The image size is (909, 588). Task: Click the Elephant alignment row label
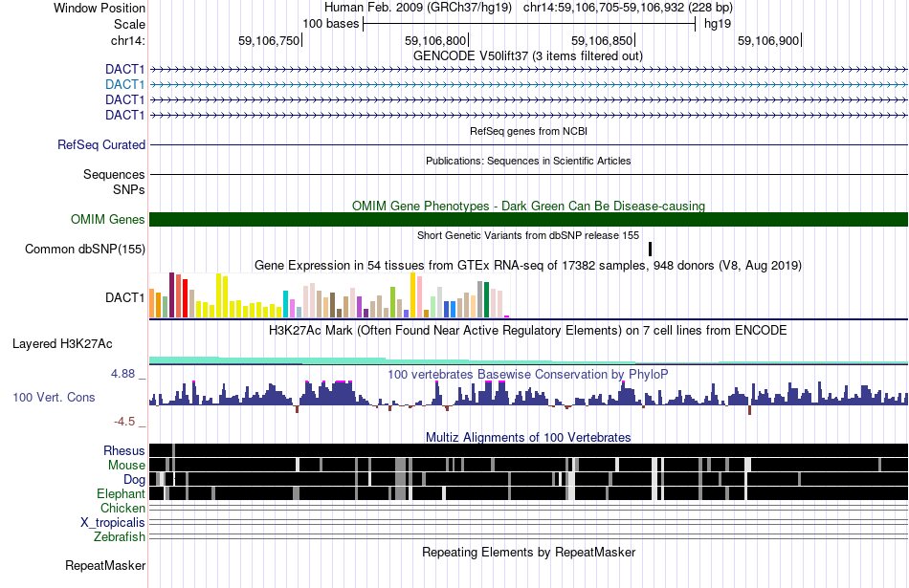pyautogui.click(x=121, y=494)
